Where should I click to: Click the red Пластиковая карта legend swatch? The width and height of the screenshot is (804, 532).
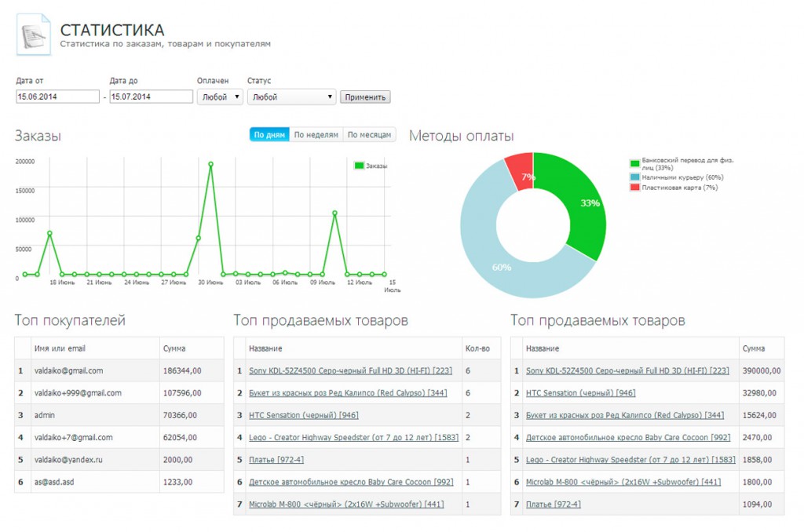pyautogui.click(x=634, y=188)
